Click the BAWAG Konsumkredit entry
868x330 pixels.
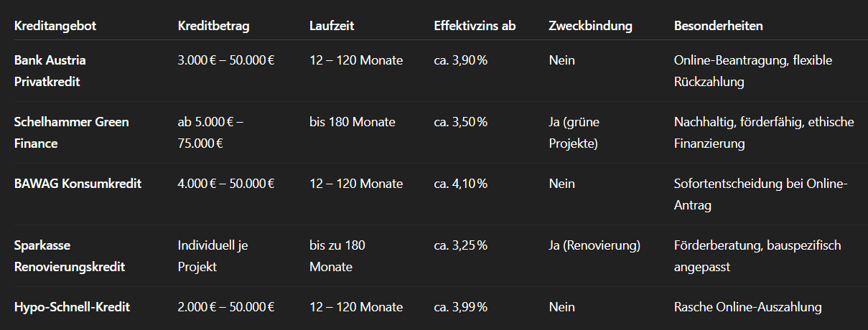tap(78, 184)
